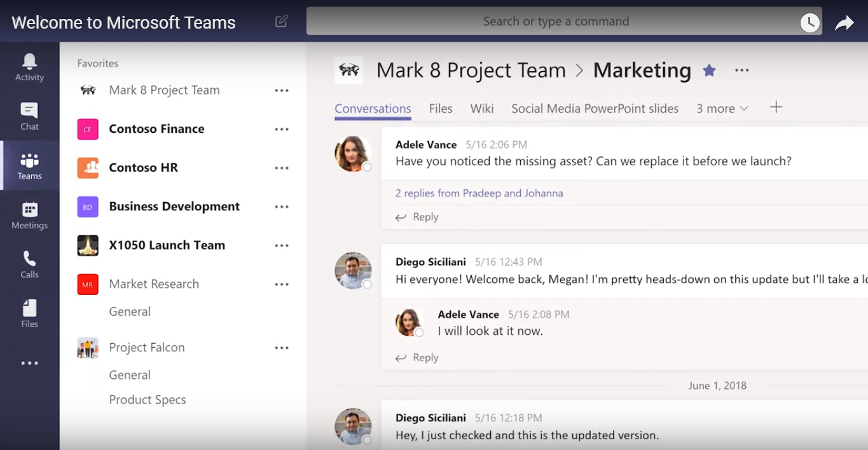Click the Business Development BD icon
868x450 pixels.
click(88, 207)
